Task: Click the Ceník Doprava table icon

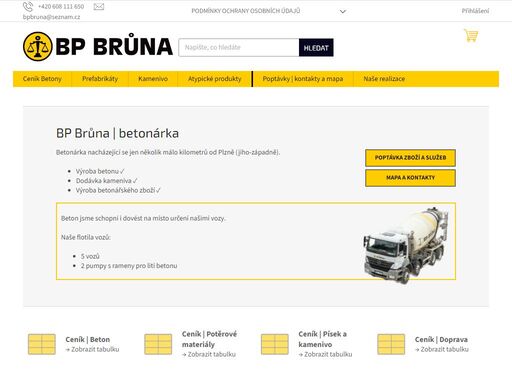Action: (391, 344)
